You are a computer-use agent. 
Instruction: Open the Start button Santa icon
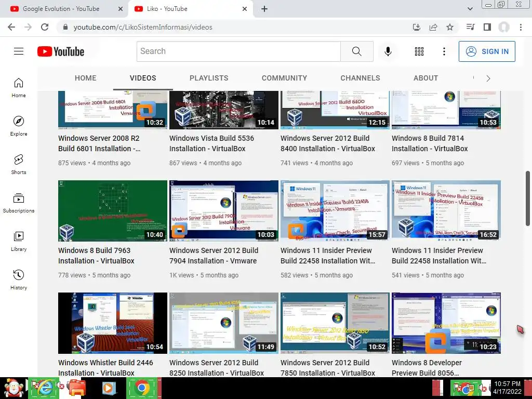[14, 388]
